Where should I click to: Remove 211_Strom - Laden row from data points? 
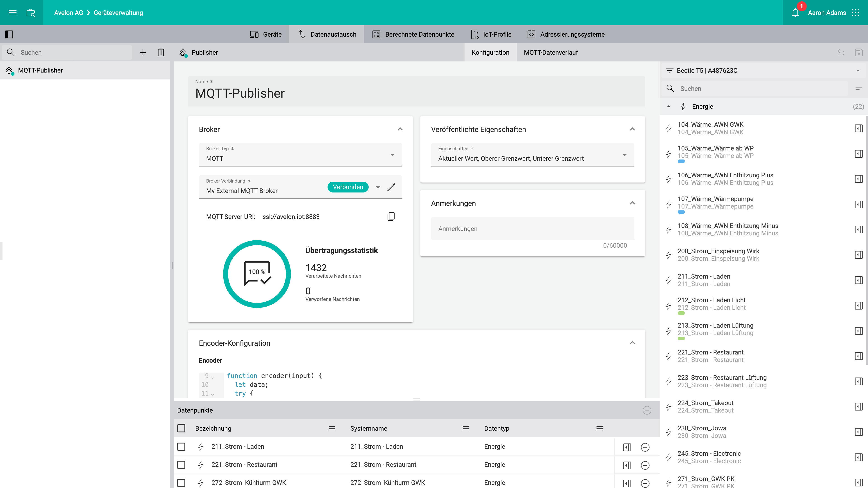645,447
